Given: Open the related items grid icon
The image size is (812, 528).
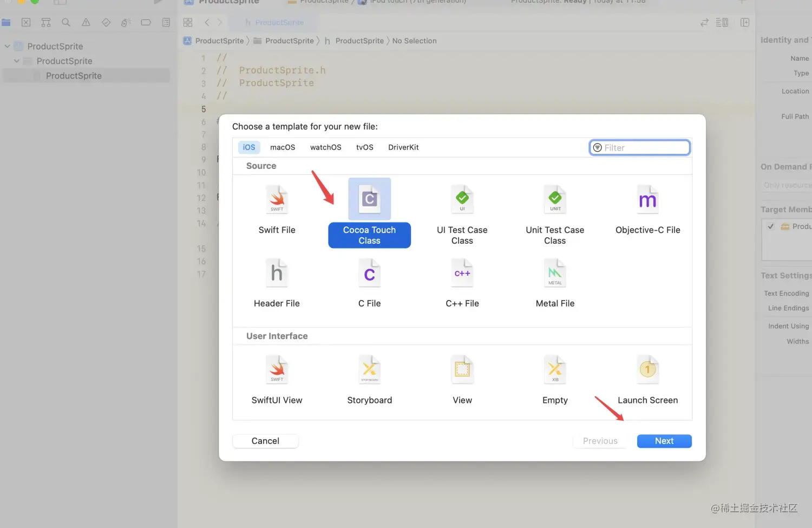Looking at the screenshot, I should pyautogui.click(x=188, y=22).
